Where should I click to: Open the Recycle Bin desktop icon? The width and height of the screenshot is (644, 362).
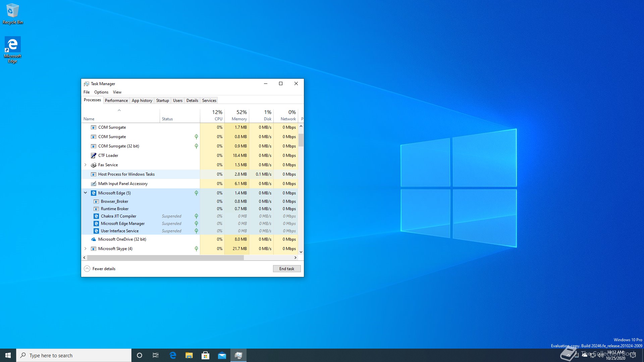pos(12,14)
